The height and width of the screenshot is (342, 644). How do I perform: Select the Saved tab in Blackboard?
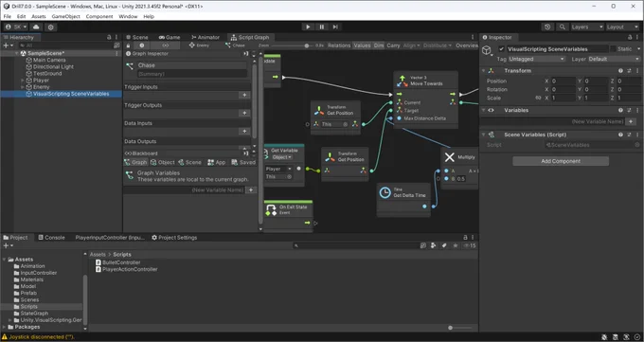point(244,162)
